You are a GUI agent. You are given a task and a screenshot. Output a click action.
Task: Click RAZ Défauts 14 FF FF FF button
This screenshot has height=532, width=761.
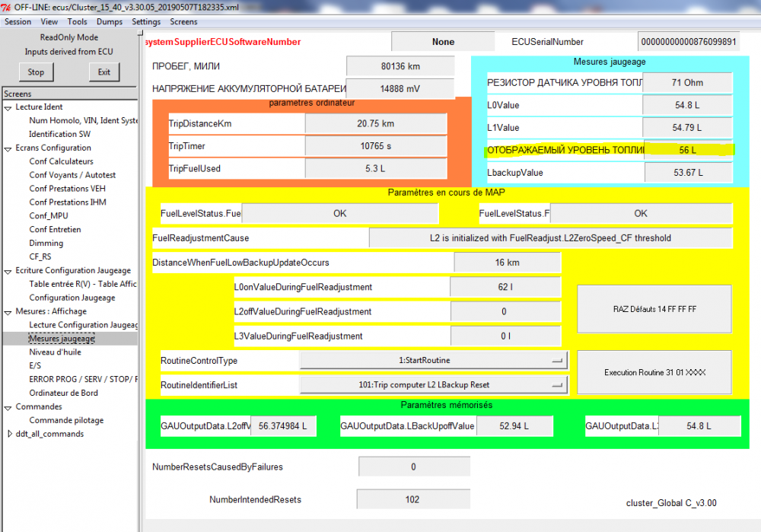(654, 309)
